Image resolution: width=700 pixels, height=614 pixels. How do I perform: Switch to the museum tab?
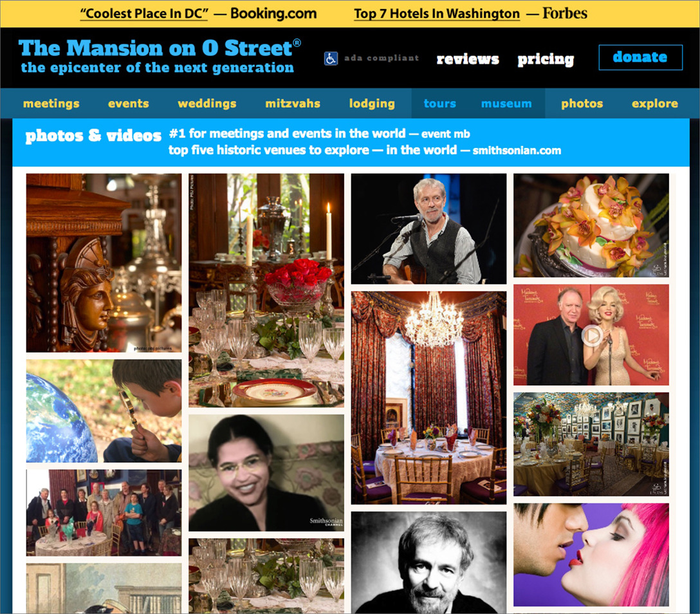click(x=506, y=104)
